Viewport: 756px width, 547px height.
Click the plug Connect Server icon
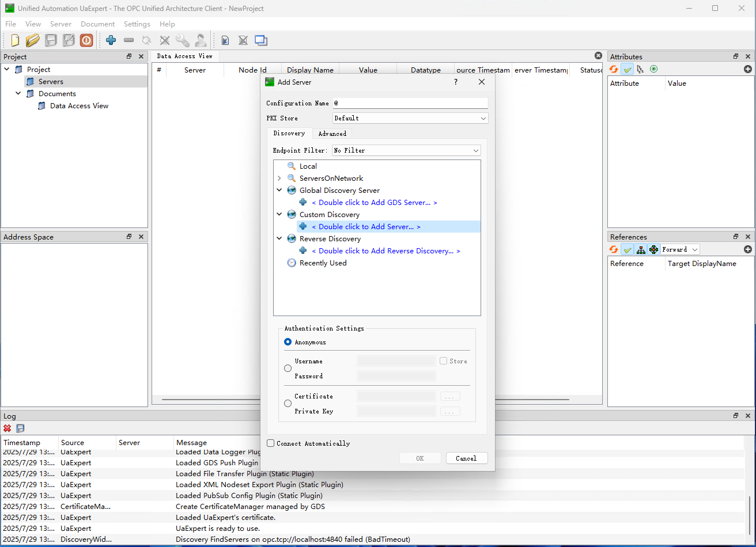point(147,40)
